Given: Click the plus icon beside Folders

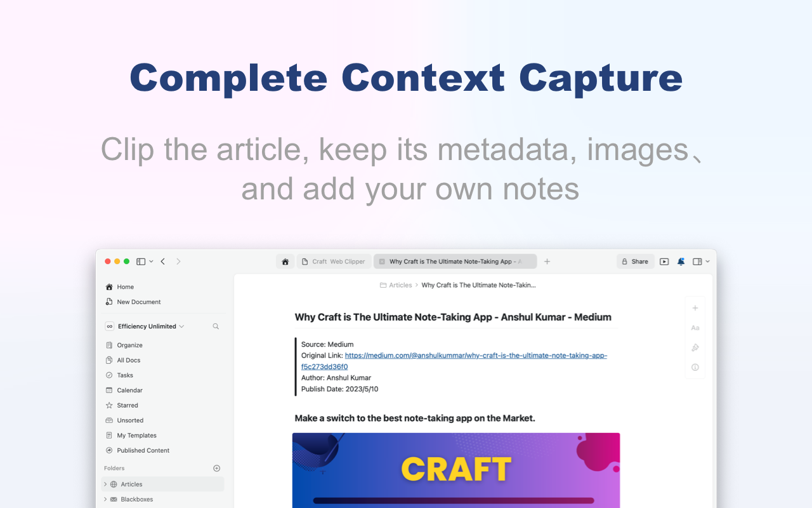Looking at the screenshot, I should click(216, 468).
